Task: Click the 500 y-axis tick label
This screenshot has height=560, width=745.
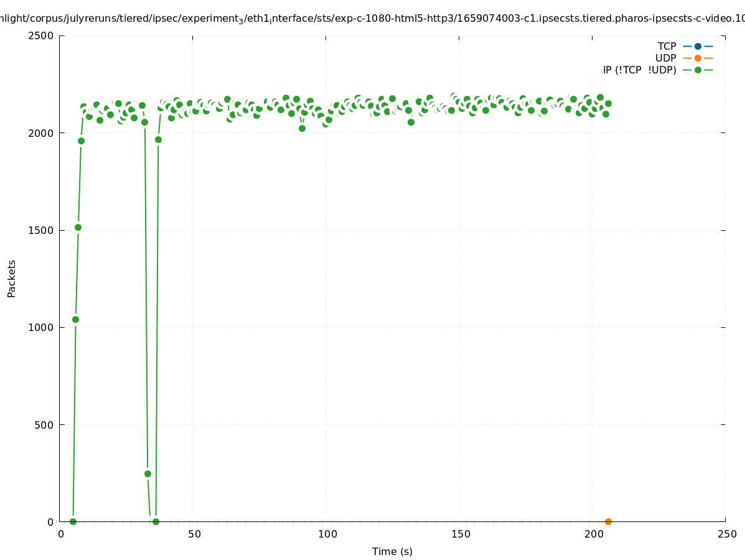Action: (x=45, y=425)
